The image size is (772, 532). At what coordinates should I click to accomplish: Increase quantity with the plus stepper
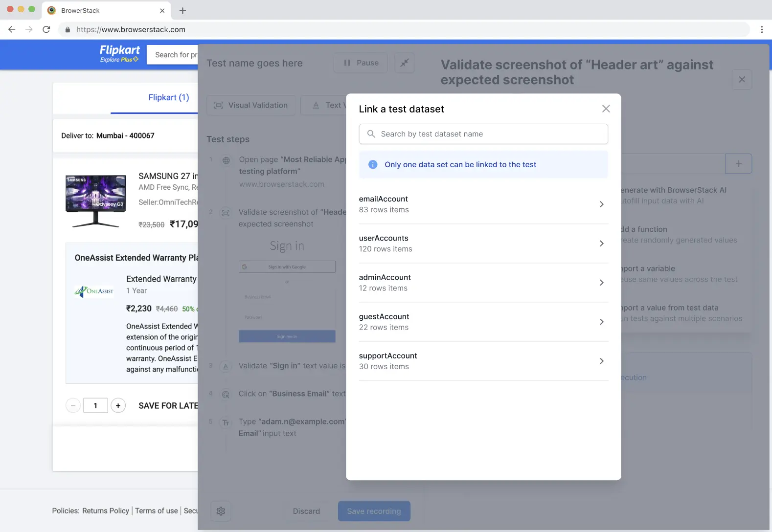pos(118,405)
